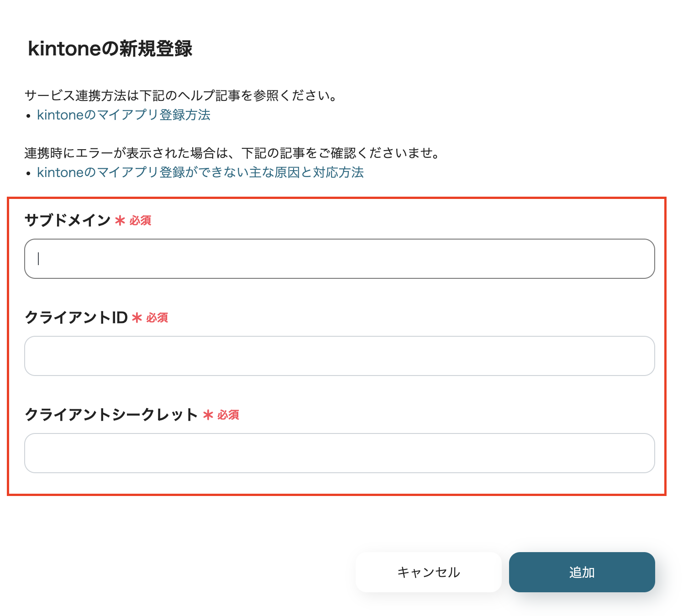Click the red asterisk beside クライアントID
Image resolution: width=683 pixels, height=616 pixels.
pos(137,318)
